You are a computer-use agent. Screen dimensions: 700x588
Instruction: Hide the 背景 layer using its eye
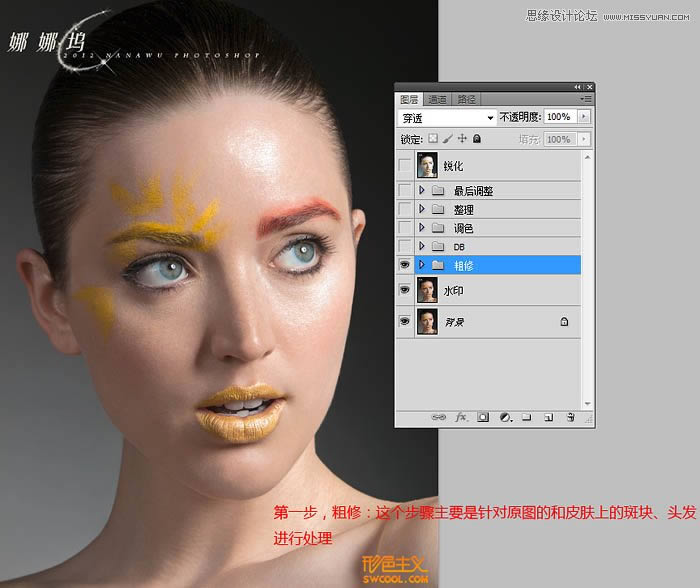(x=405, y=322)
